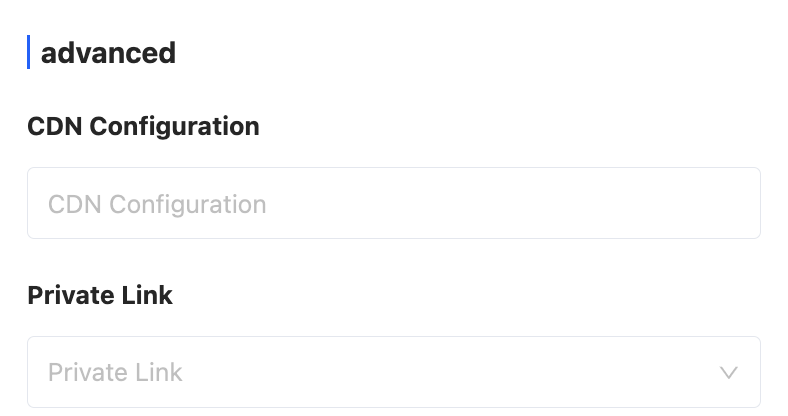
Task: Click the blue bar beside "advanced"
Action: click(29, 52)
